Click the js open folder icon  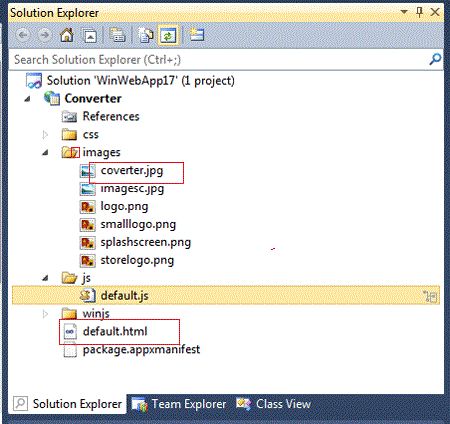[x=70, y=278]
